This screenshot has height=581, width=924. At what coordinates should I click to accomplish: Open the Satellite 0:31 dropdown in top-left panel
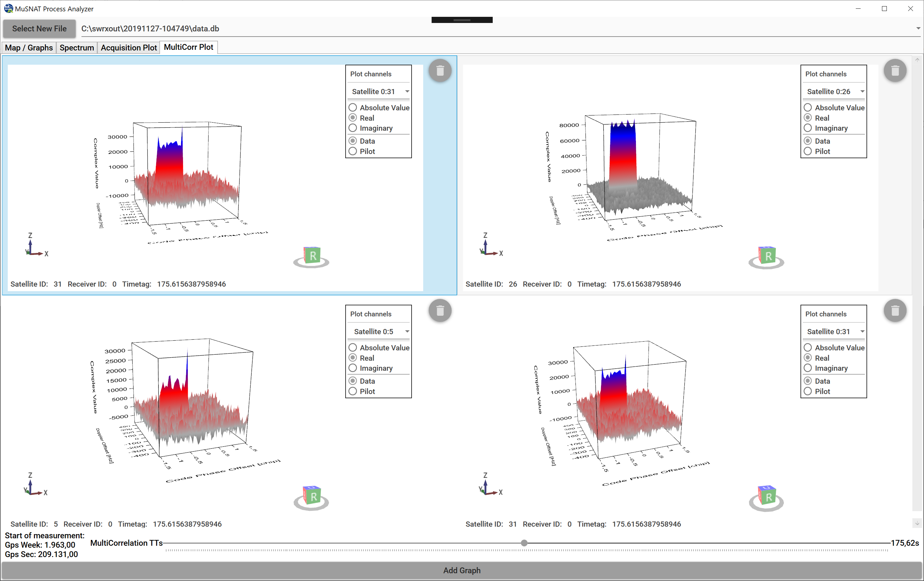coord(379,92)
